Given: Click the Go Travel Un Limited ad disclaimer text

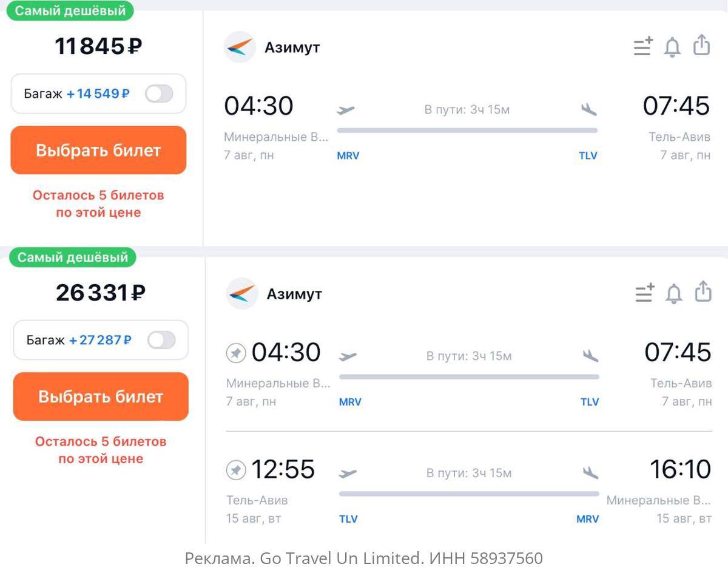Looking at the screenshot, I should pos(364,557).
